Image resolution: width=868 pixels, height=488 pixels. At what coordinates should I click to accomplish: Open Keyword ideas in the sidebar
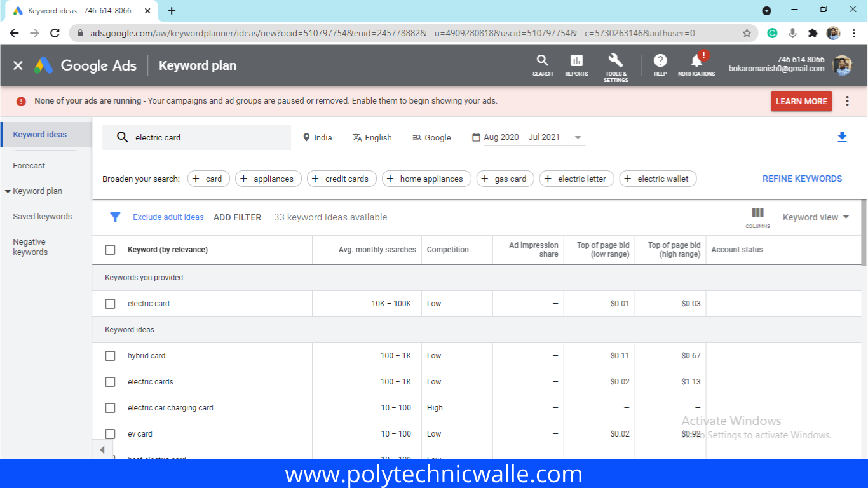coord(46,135)
